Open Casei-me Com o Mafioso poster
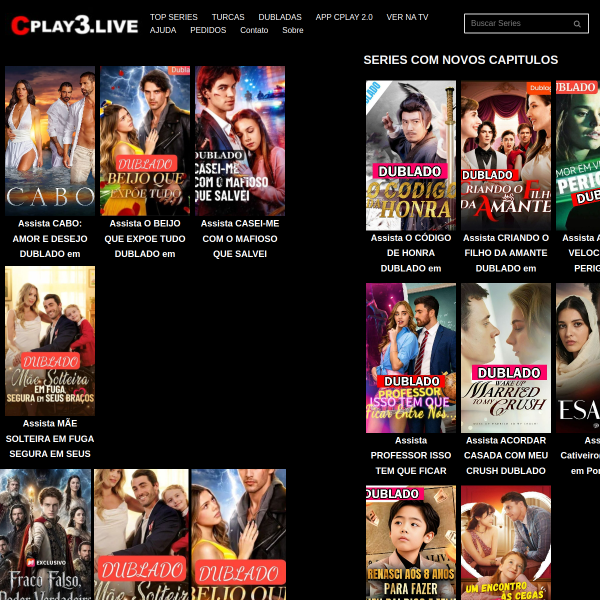This screenshot has height=600, width=600. click(240, 141)
